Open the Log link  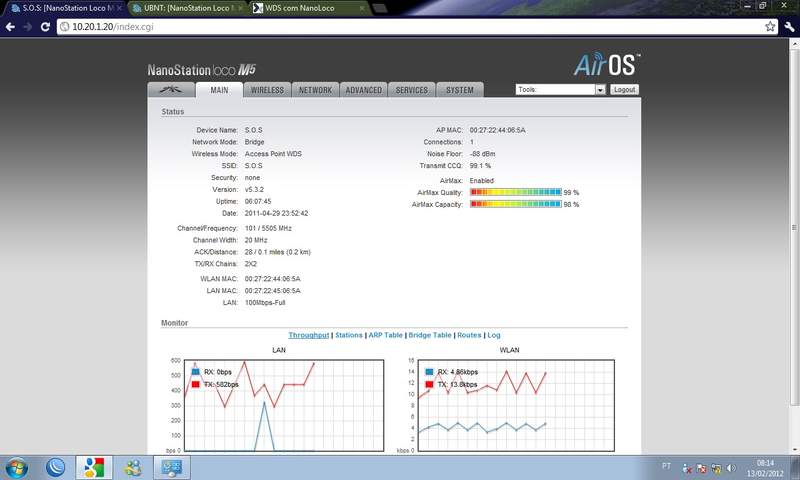494,335
